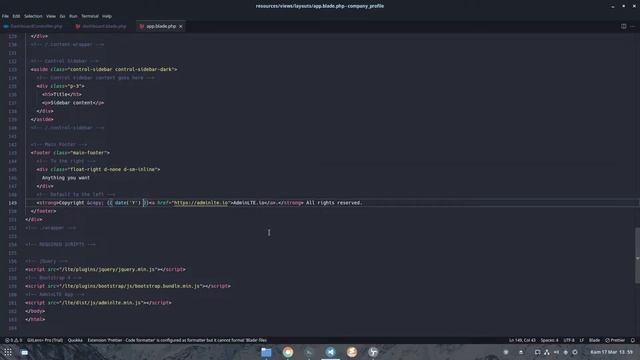
Task: Click the split editor icon
Action: (x=624, y=26)
